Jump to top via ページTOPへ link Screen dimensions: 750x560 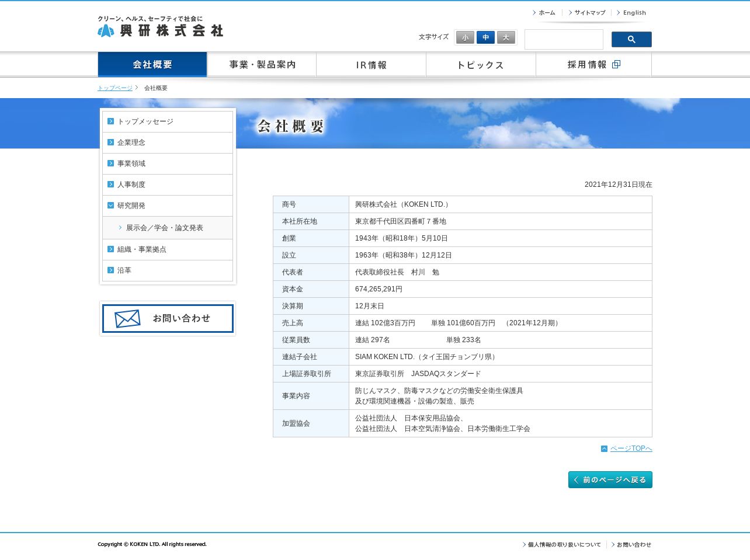(x=631, y=448)
